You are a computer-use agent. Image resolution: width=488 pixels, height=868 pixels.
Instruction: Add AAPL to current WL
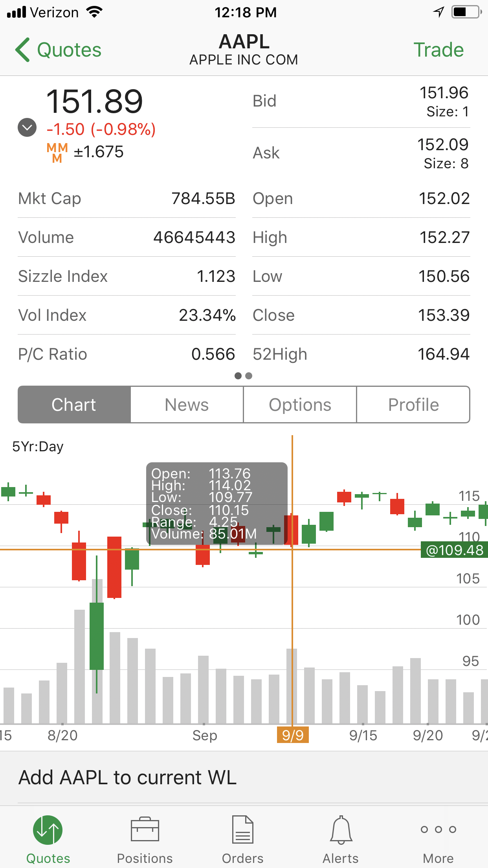point(244,778)
